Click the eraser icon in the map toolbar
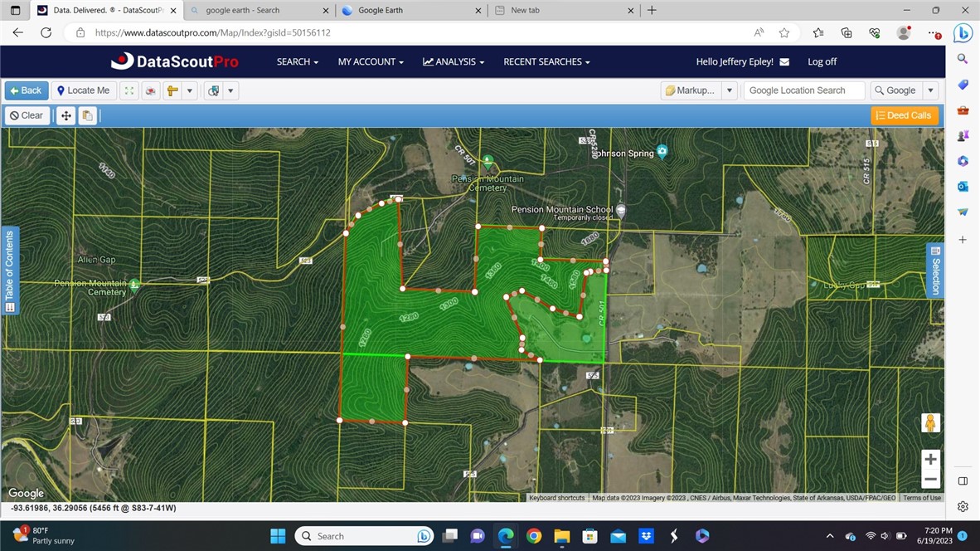The width and height of the screenshot is (980, 551). pyautogui.click(x=151, y=90)
